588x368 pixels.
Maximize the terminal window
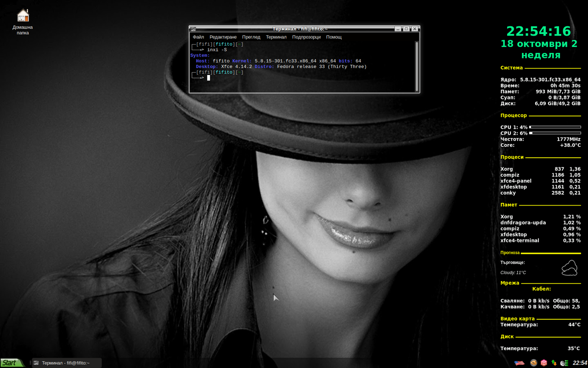pyautogui.click(x=406, y=29)
